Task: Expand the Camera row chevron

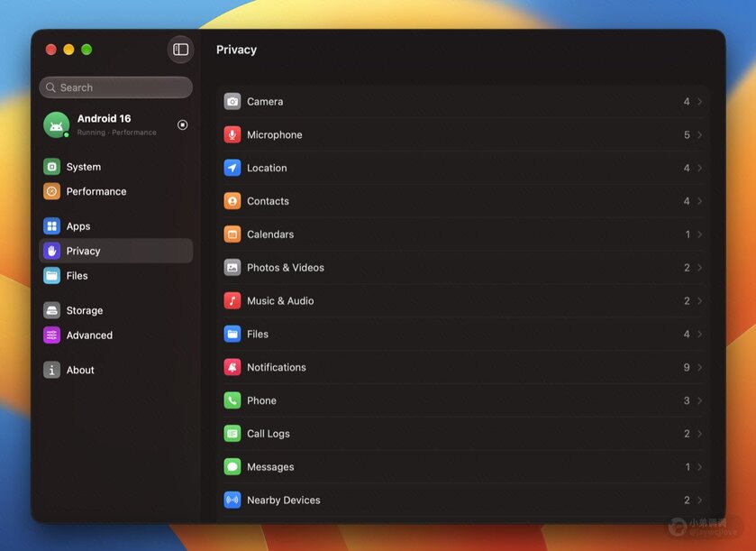Action: 699,101
